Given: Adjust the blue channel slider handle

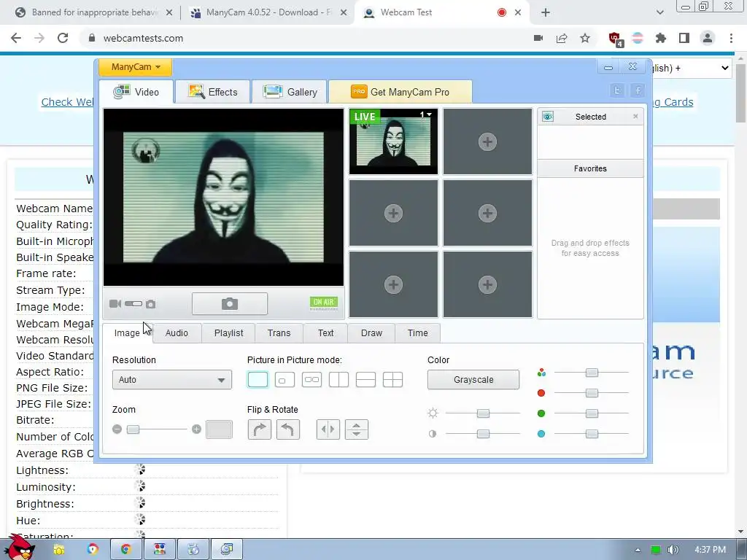Looking at the screenshot, I should [x=592, y=434].
